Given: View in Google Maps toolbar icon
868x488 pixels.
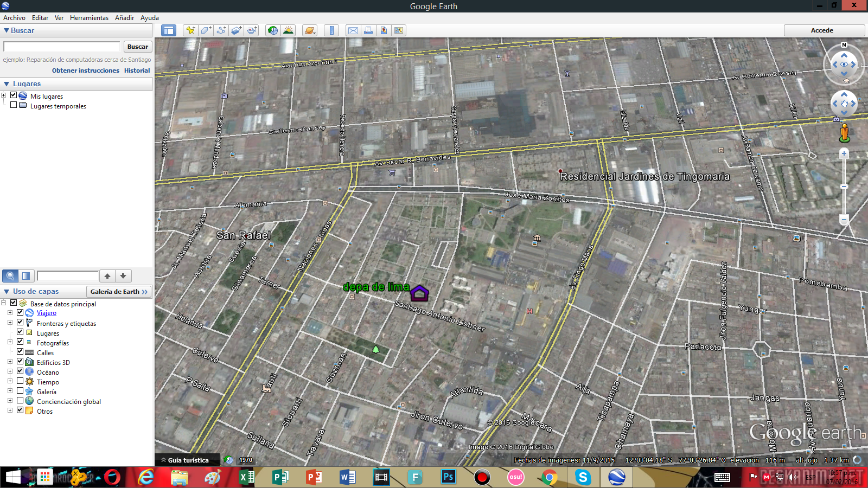Looking at the screenshot, I should (399, 30).
